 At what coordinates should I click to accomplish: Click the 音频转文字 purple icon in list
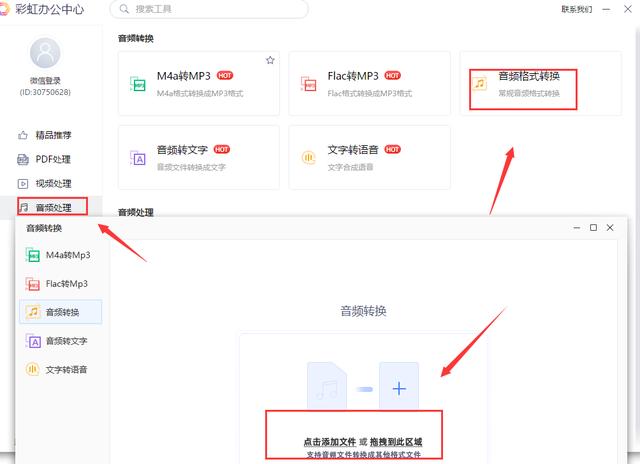pos(33,341)
